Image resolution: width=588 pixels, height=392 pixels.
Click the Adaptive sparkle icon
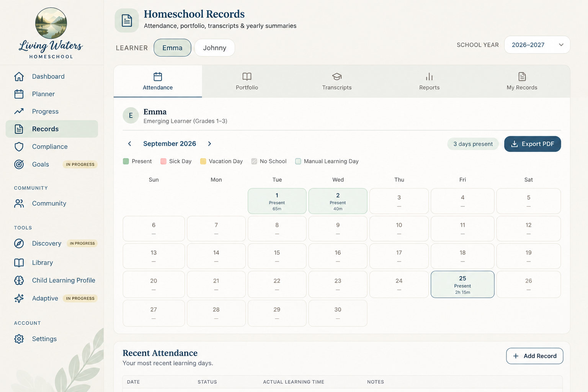[x=19, y=298]
